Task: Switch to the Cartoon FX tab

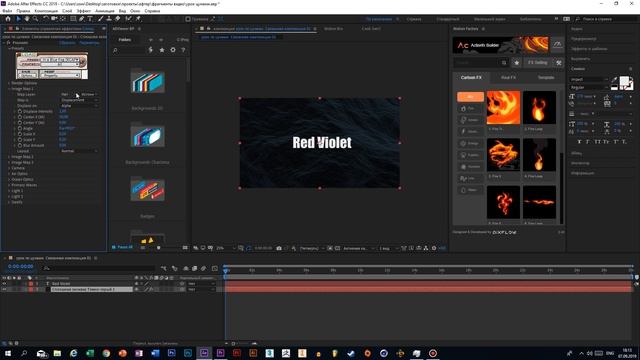Action: (x=471, y=77)
